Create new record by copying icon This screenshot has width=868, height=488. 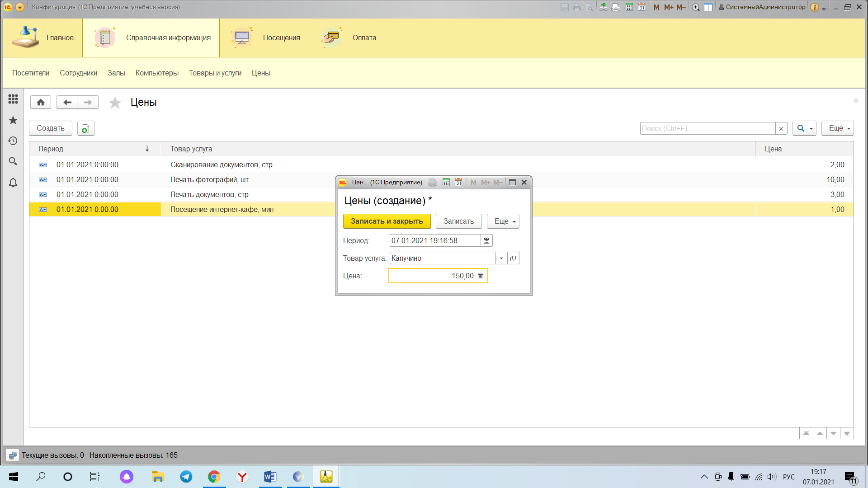pyautogui.click(x=86, y=129)
